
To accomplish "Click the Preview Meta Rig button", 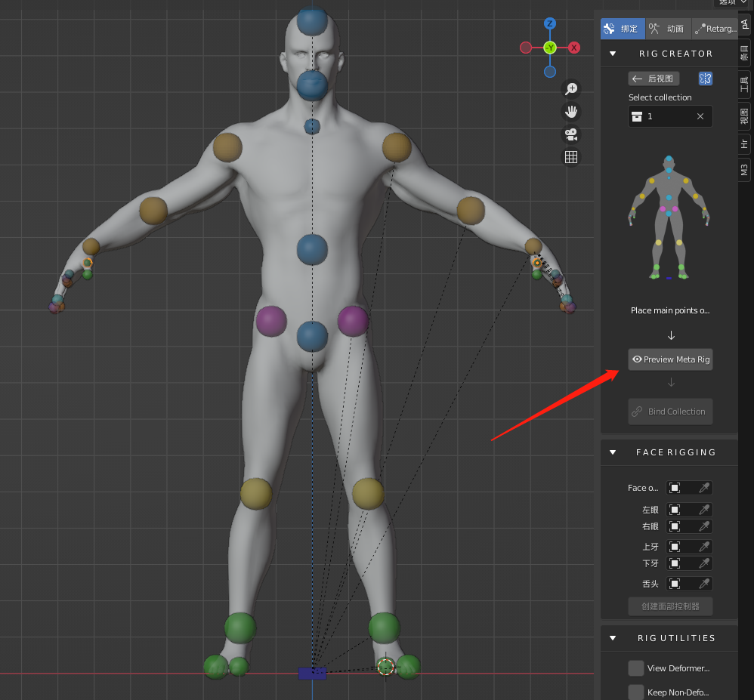I will (670, 359).
